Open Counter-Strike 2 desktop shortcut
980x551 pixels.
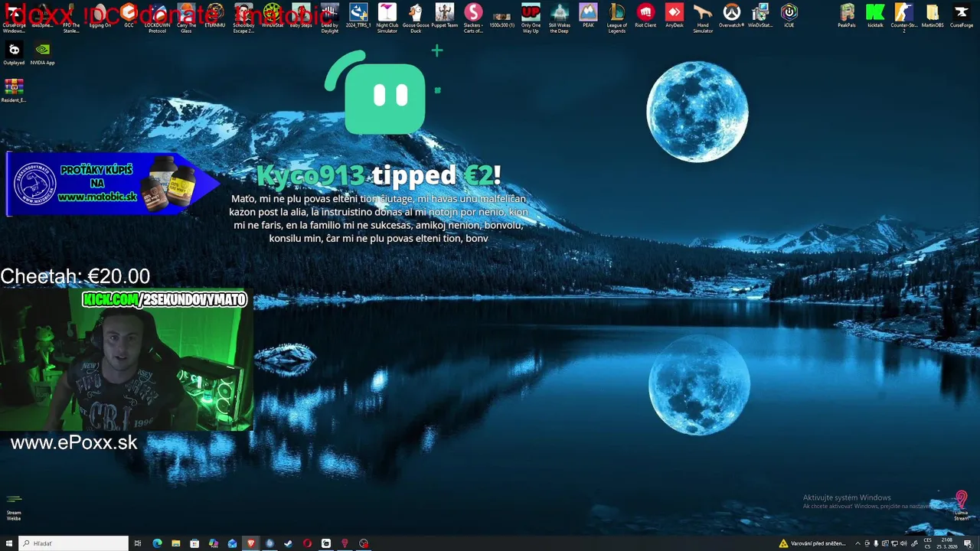point(903,18)
